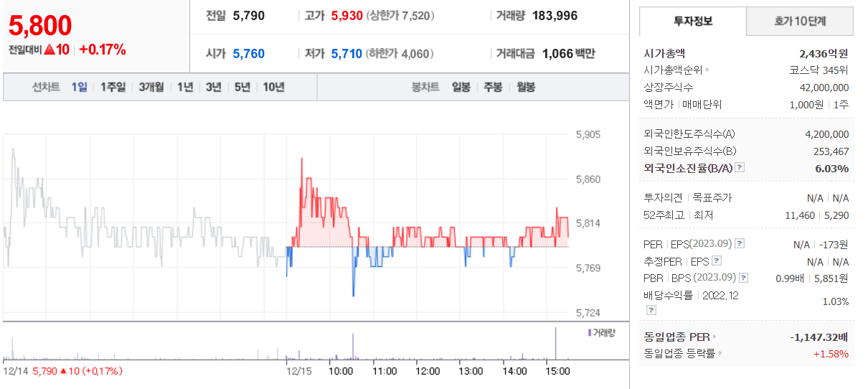Click the 15:00 time axis label

(x=557, y=371)
